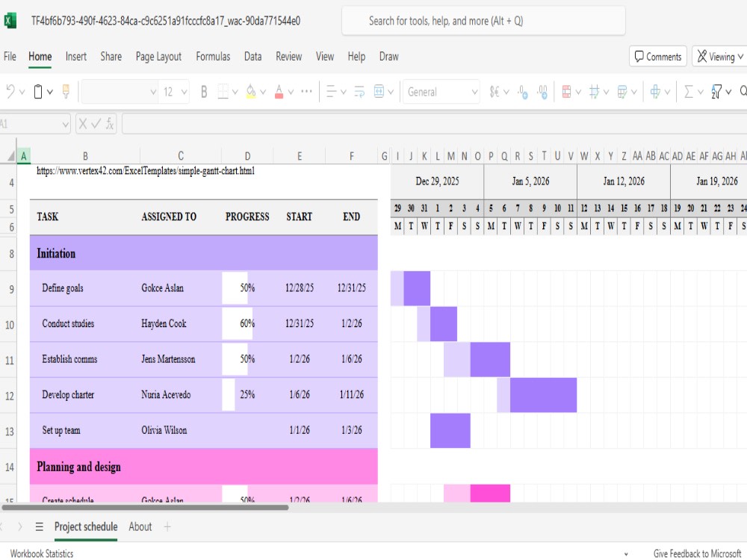Screen dimensions: 747x560
Task: Click the Sort and Filter icon
Action: [716, 91]
